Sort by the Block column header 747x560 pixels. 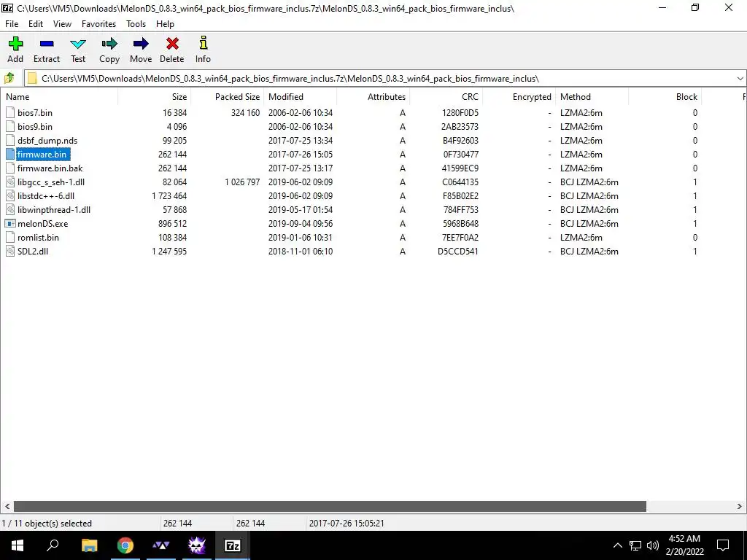click(665, 97)
